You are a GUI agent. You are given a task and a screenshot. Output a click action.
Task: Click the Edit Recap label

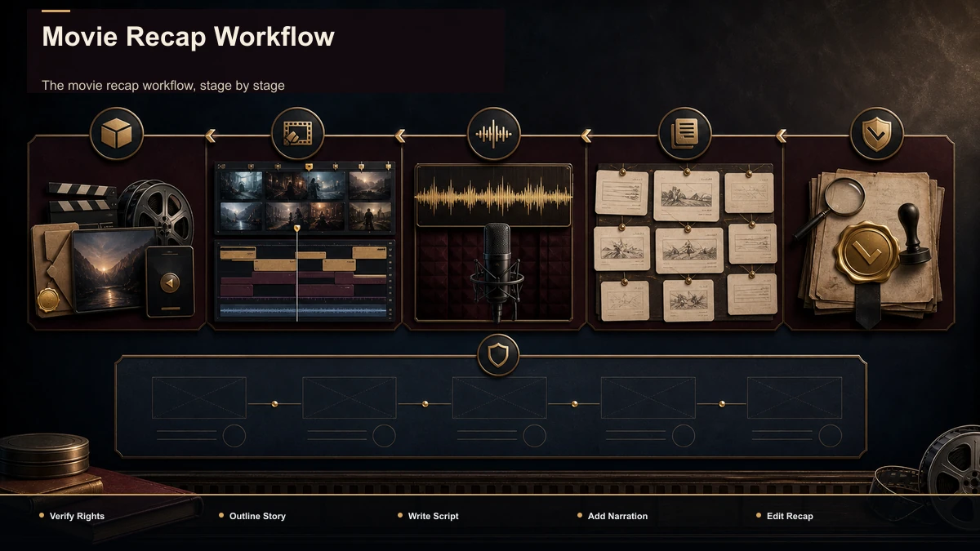[790, 516]
